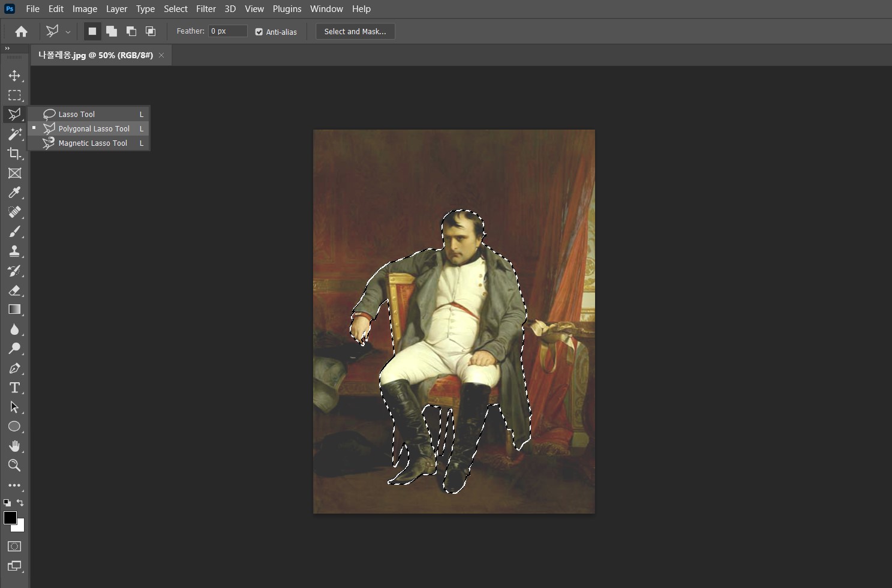Select the Dodge tool

(14, 349)
